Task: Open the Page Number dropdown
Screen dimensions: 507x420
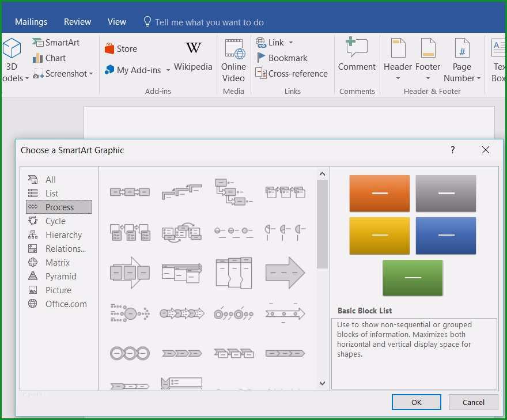Action: point(461,60)
